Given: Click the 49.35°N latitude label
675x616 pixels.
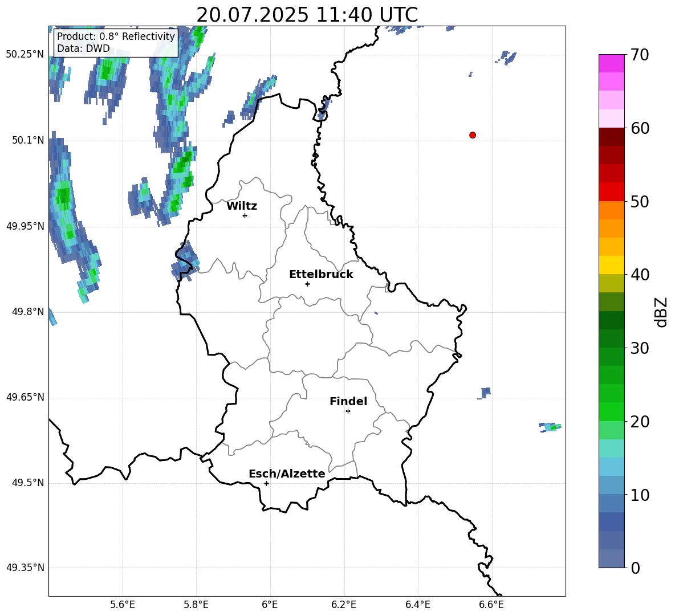Looking at the screenshot, I should point(25,568).
